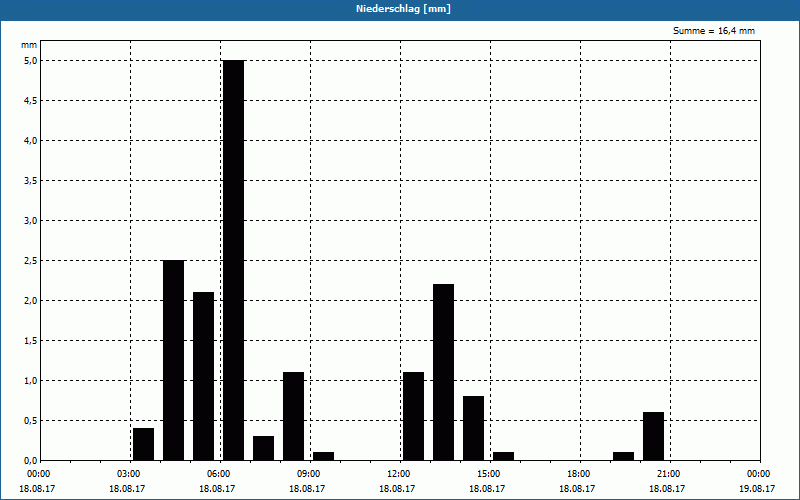800x500 pixels.
Task: Click the 0,5 y-axis label
Action: click(x=31, y=420)
